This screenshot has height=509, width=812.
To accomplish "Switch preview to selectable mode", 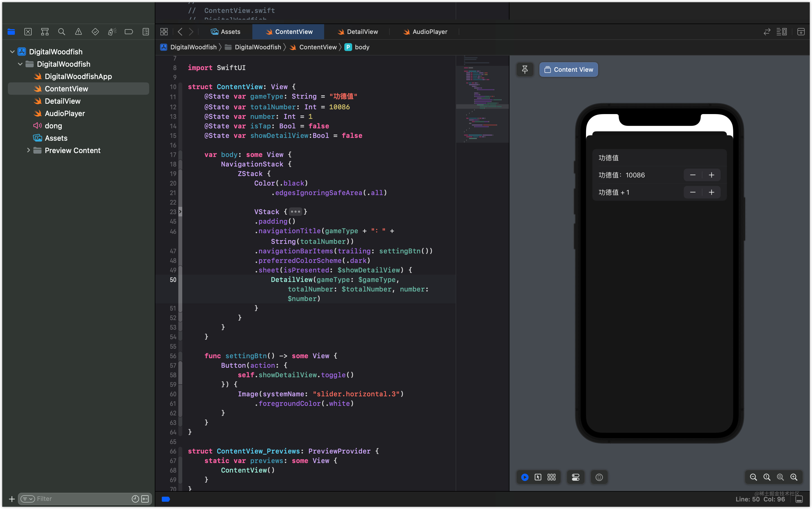I will [538, 477].
